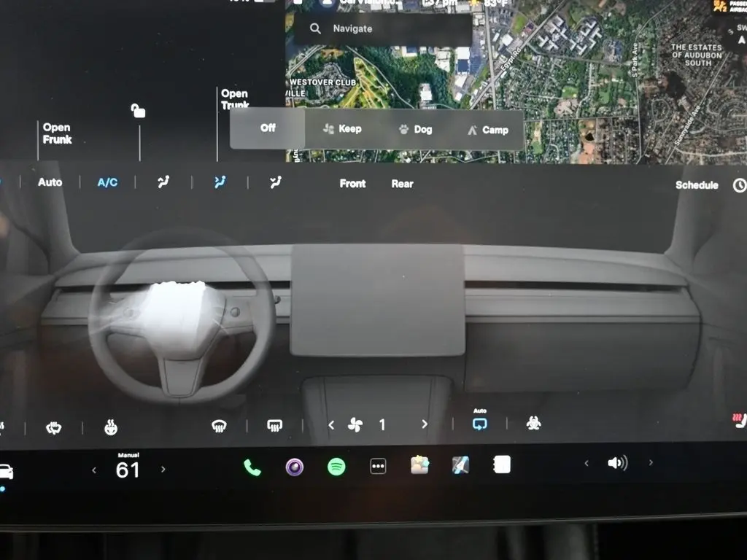Activate the rear window defrost icon
The image size is (747, 560).
[x=274, y=426]
